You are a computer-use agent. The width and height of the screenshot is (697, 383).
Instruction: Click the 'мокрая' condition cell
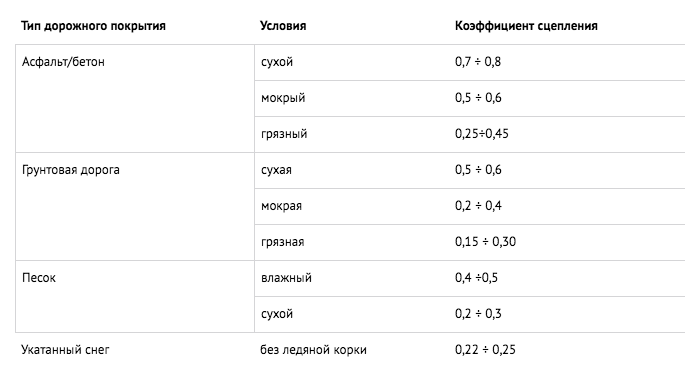(x=281, y=206)
